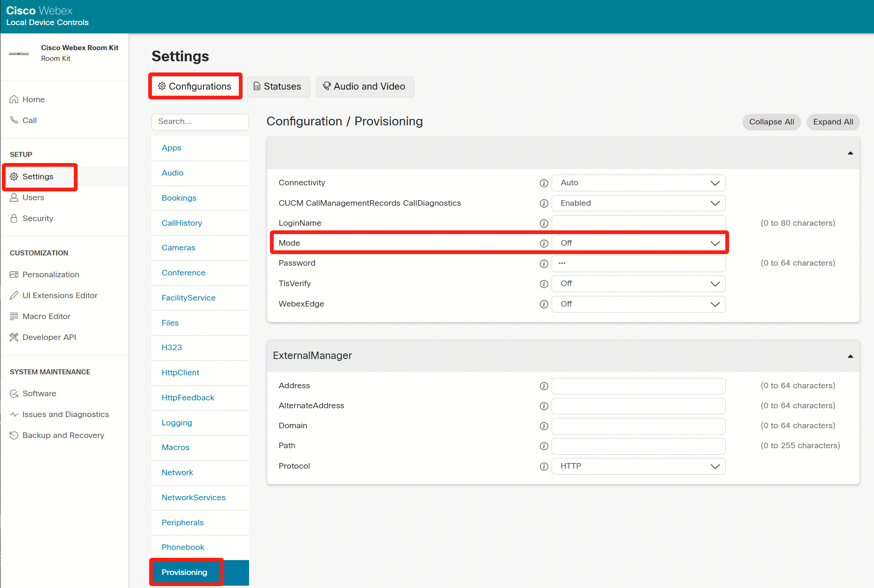Screen dimensions: 874x588
Task: Click the Developer API tools icon
Action: pyautogui.click(x=14, y=337)
